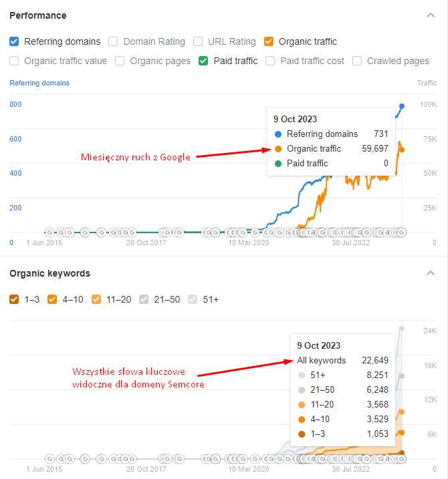Uncheck the Referring domains checkbox
This screenshot has width=448, height=479.
click(14, 41)
